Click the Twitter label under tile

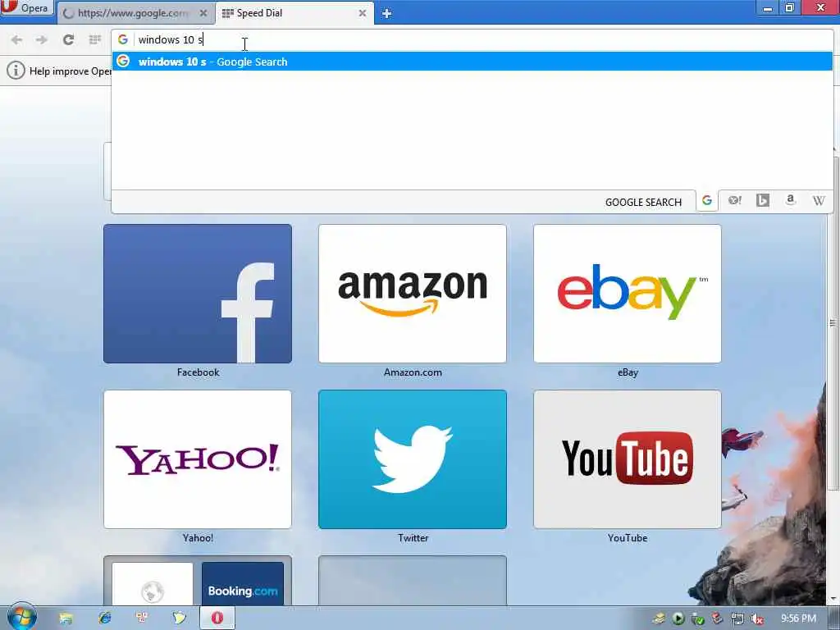[413, 538]
